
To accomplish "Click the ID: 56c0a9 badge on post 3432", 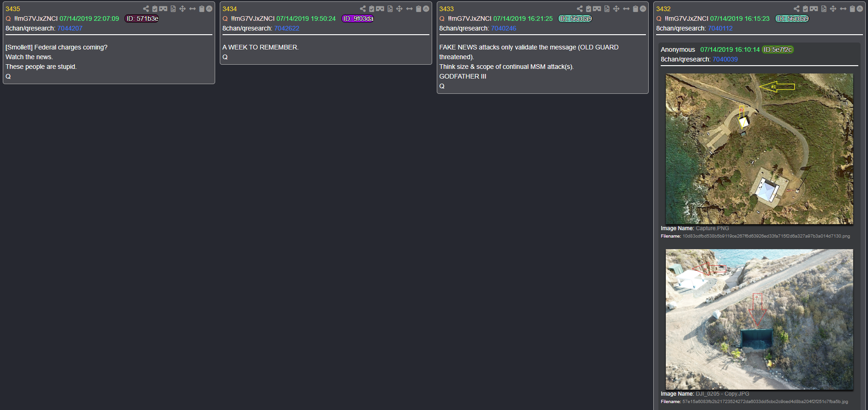I will [793, 18].
